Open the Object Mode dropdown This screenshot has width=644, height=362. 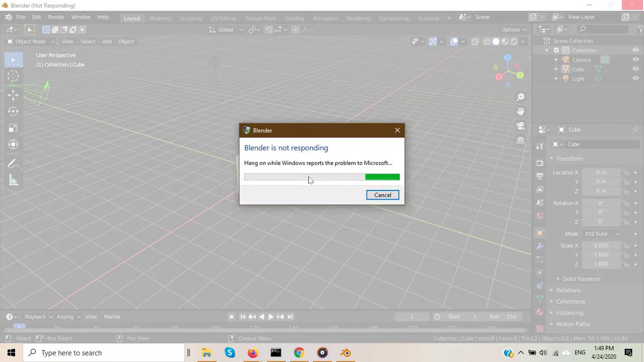30,42
